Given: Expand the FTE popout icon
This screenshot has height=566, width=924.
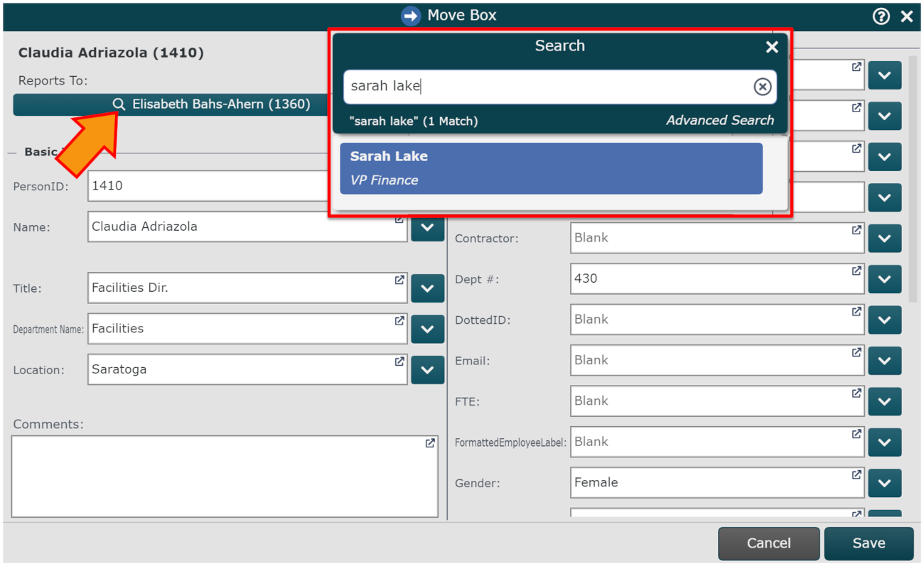Looking at the screenshot, I should 856,393.
